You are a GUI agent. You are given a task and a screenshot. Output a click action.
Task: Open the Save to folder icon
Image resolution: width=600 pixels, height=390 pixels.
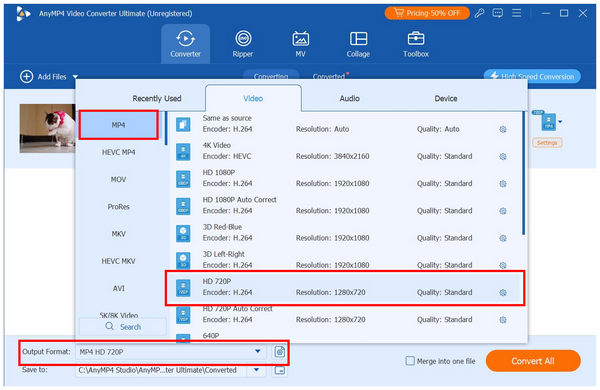click(x=280, y=370)
